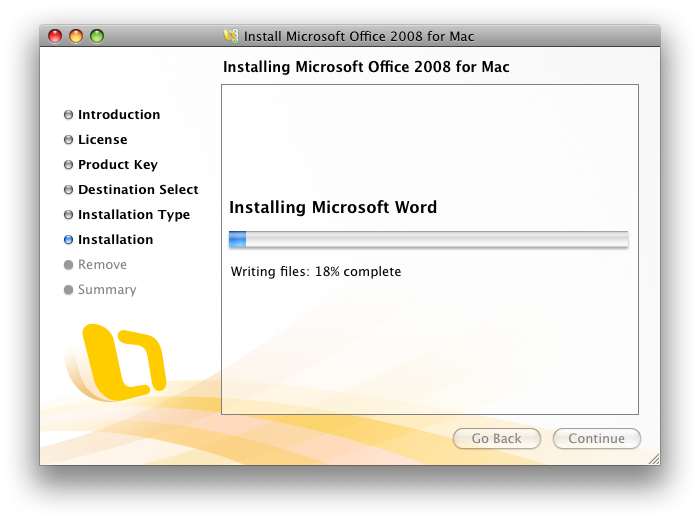Select the Product Key step label
700x520 pixels.
(118, 165)
